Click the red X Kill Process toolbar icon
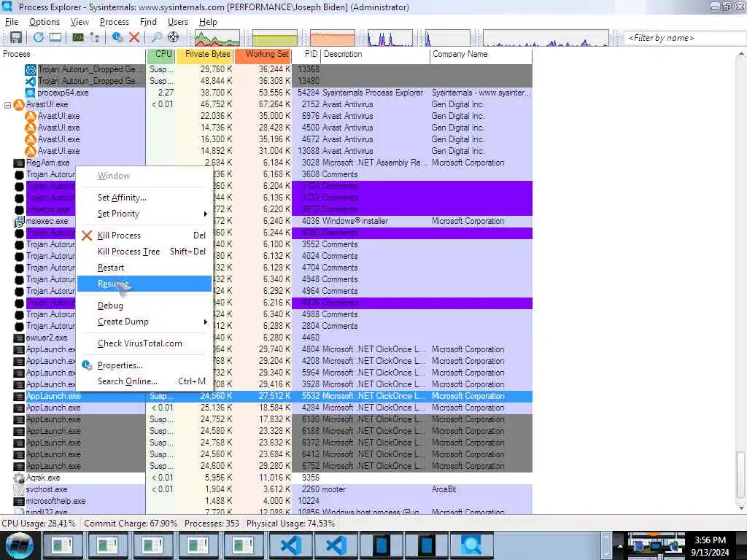The height and width of the screenshot is (560, 747). point(134,37)
